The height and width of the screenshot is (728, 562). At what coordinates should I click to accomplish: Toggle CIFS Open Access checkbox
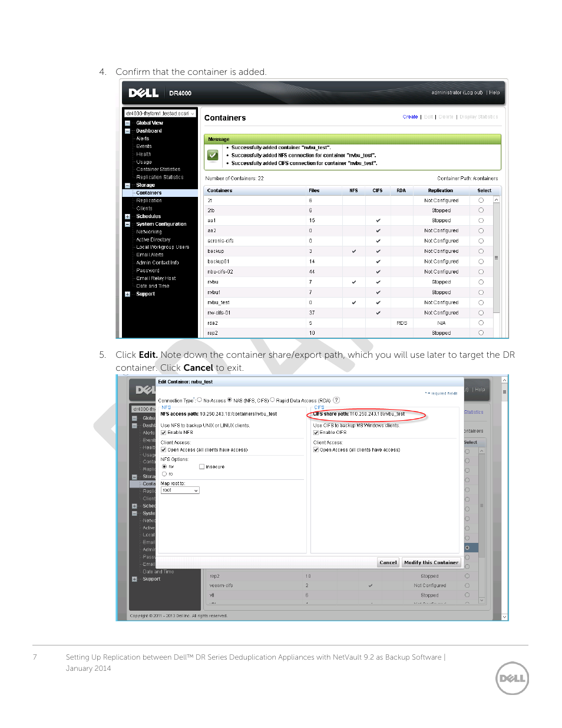tap(316, 450)
